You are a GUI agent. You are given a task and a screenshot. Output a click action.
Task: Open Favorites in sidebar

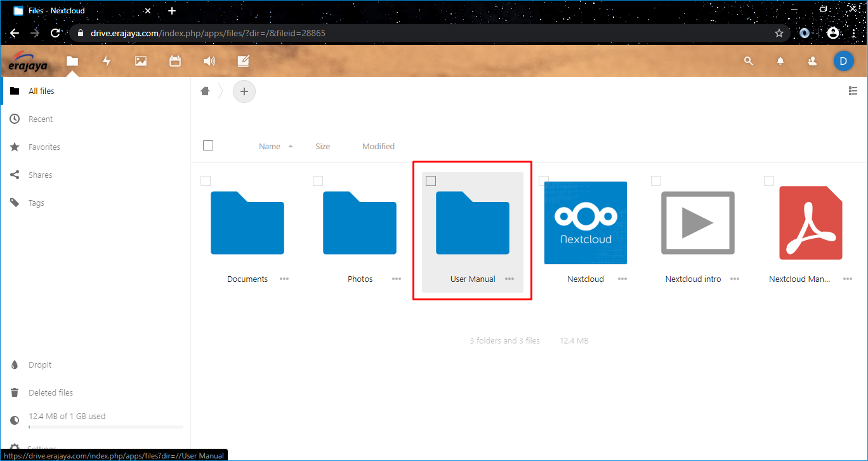click(x=95, y=147)
